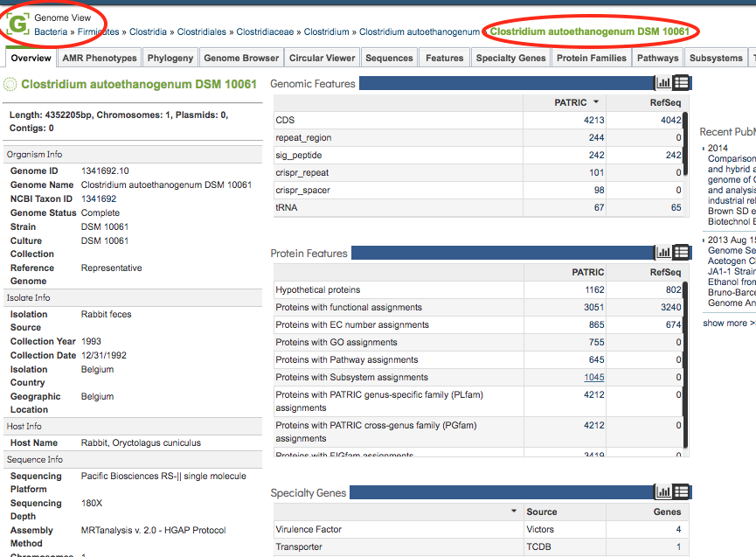Open the 1045 Subsystem assignments link
The width and height of the screenshot is (756, 557).
(594, 377)
